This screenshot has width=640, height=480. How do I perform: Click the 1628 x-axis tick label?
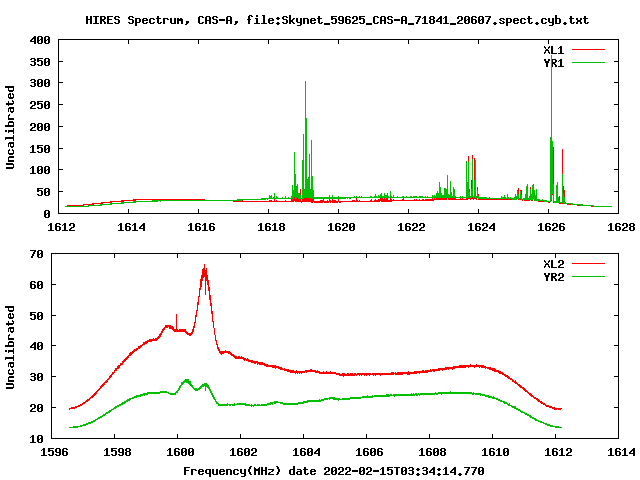[x=621, y=227]
